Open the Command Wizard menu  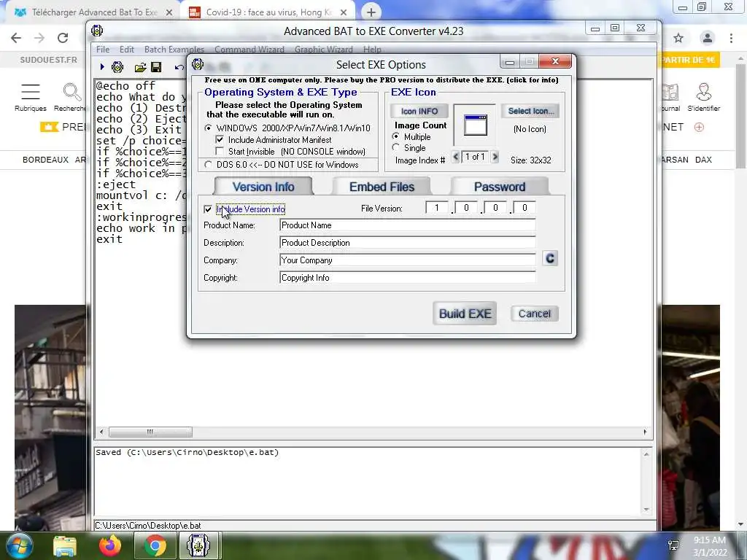[x=249, y=50]
